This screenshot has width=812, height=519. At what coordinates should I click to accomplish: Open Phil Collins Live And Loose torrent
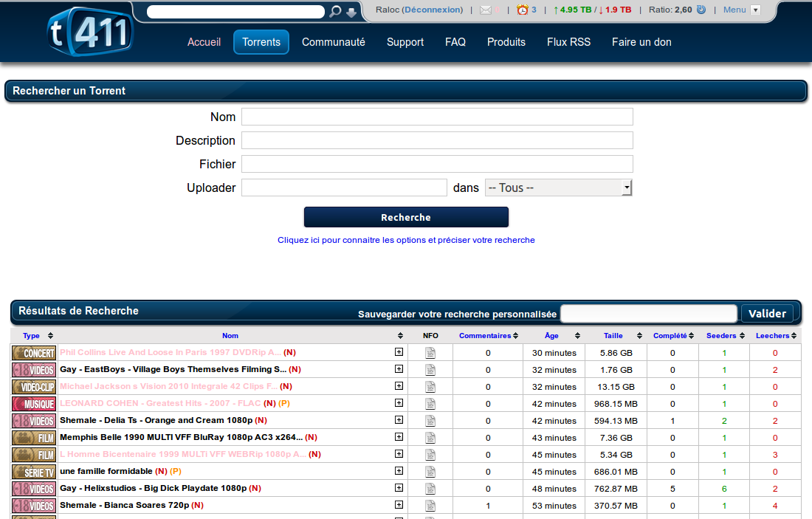(171, 352)
